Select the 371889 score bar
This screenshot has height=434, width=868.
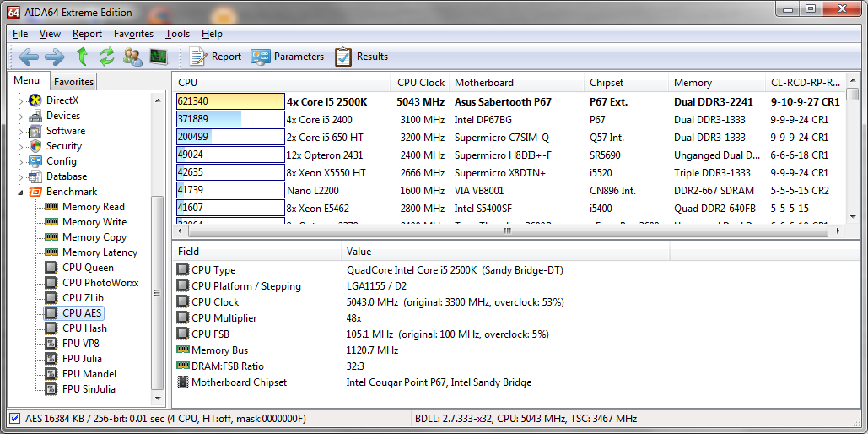(x=230, y=119)
